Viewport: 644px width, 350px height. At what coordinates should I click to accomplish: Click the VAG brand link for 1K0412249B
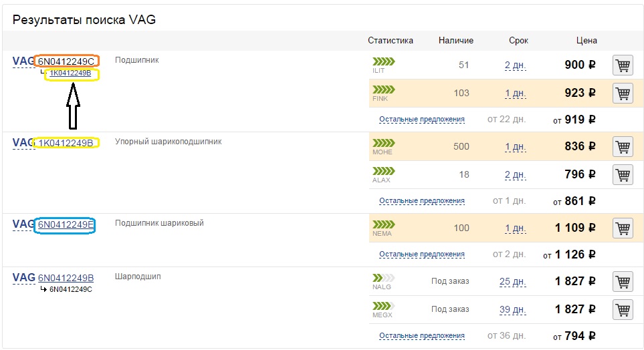pyautogui.click(x=23, y=143)
